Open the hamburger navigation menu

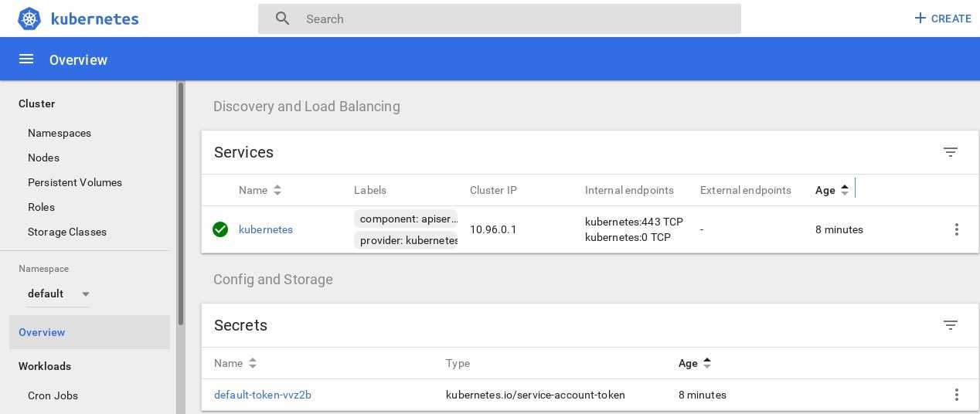click(x=26, y=59)
